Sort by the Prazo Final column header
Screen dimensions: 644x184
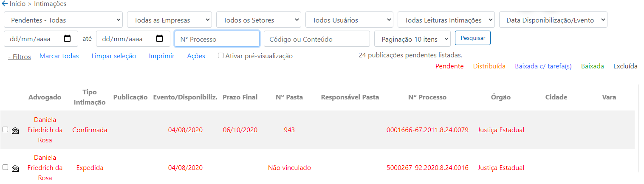(x=240, y=97)
